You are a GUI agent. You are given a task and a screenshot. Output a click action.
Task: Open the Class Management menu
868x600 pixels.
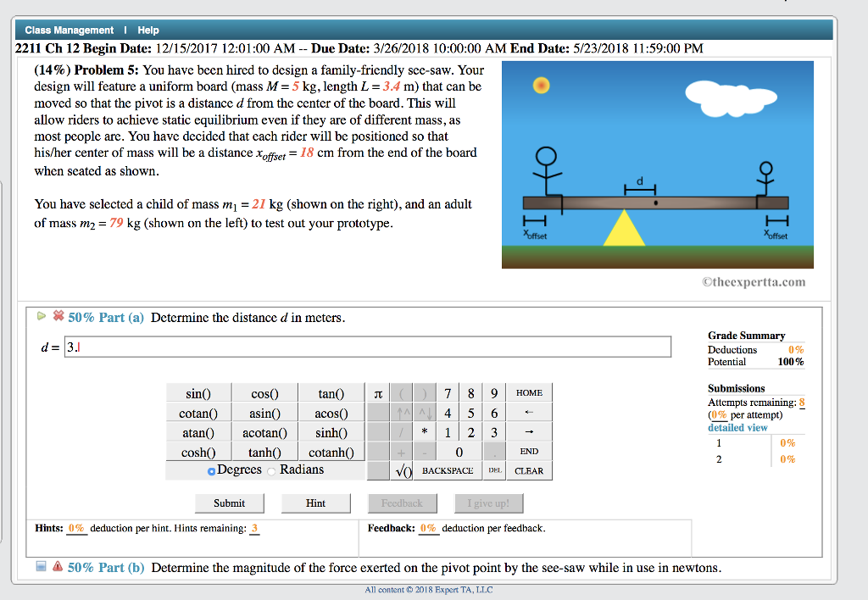(69, 30)
